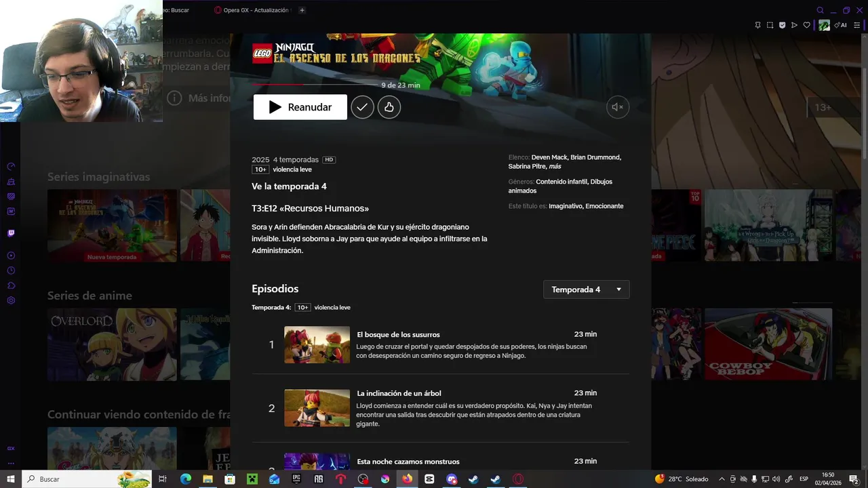Open the volume speaker tray icon
This screenshot has height=488, width=868.
776,479
